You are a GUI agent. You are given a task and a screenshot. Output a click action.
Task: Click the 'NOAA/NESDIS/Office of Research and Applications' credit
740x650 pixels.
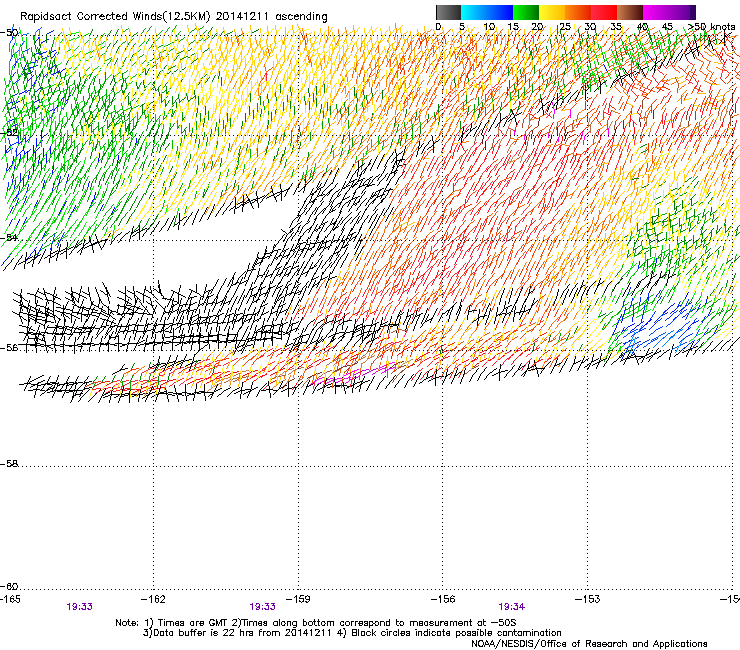click(x=589, y=644)
